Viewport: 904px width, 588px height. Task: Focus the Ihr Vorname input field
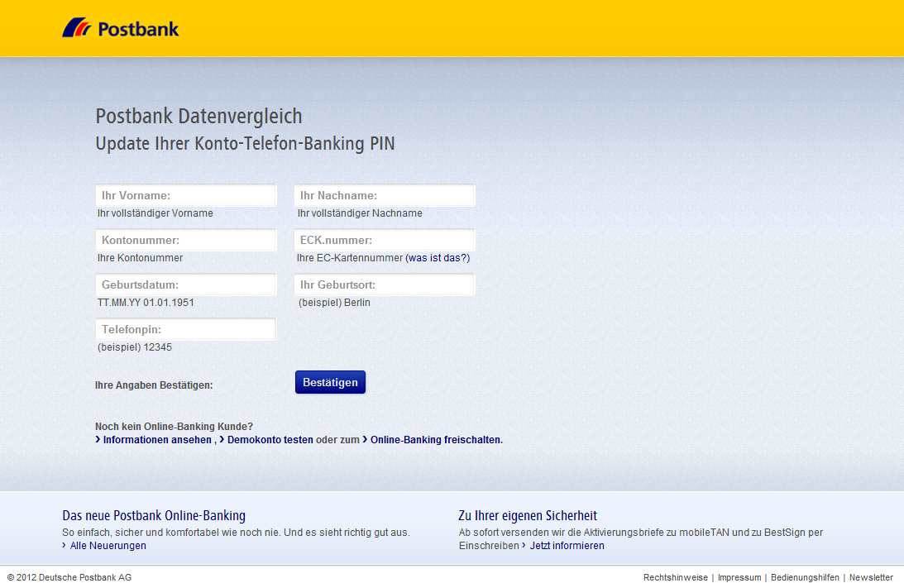point(186,195)
